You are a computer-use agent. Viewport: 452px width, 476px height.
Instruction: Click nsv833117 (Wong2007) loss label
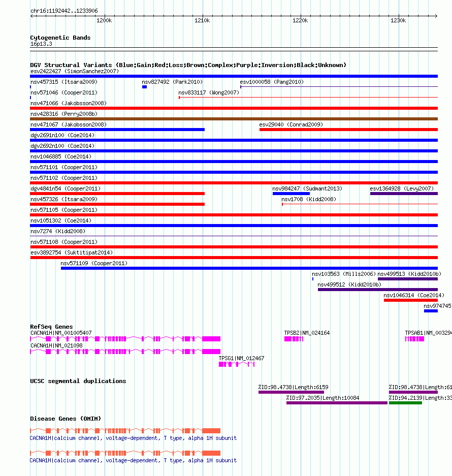209,92
